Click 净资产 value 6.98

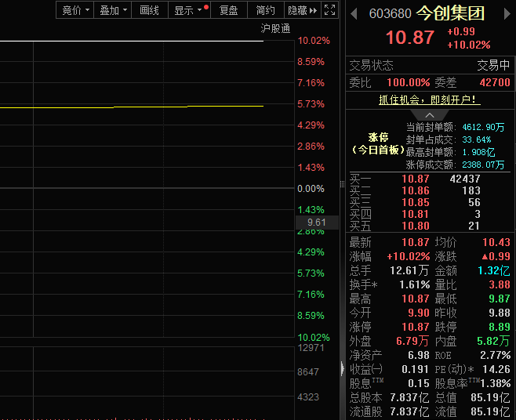419,355
